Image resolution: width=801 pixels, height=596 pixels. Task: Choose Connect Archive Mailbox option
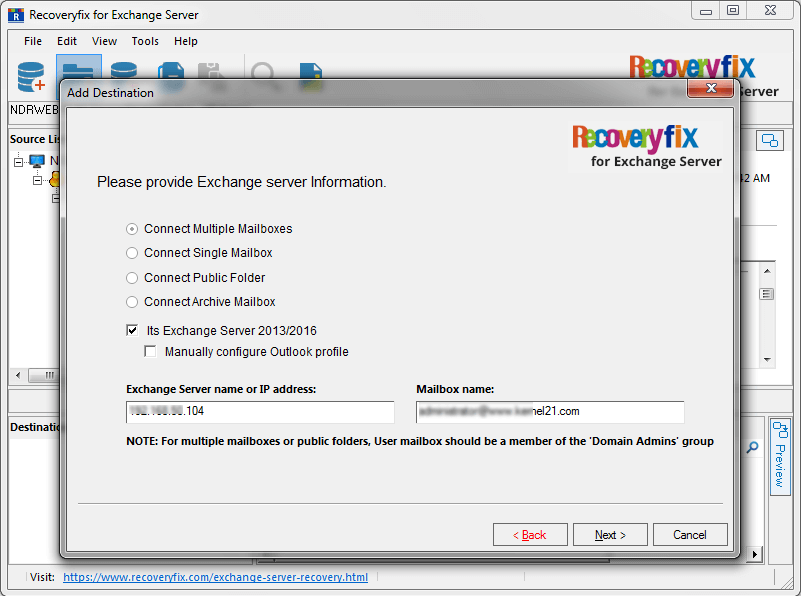pyautogui.click(x=132, y=302)
